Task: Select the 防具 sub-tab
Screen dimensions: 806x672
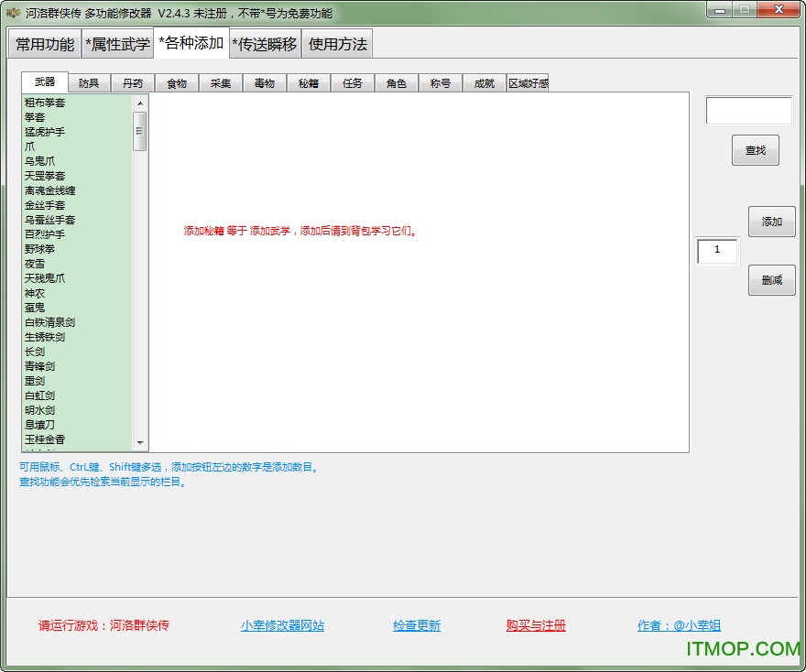Action: click(89, 83)
